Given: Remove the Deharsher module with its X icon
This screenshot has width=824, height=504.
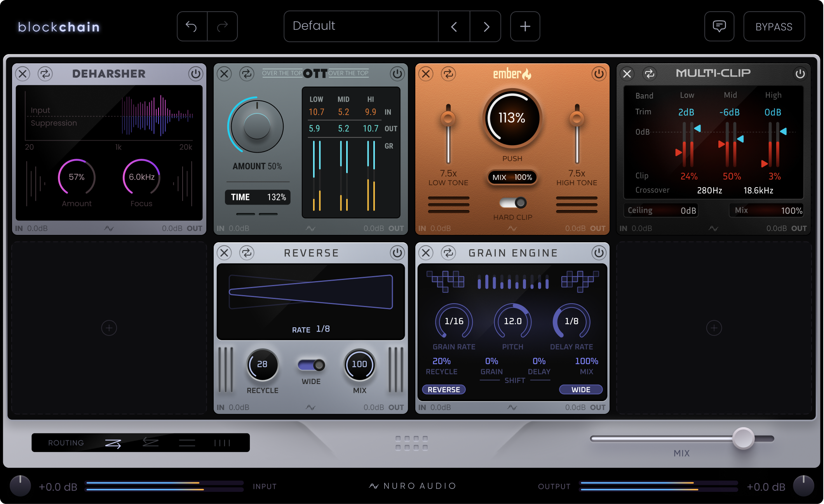Looking at the screenshot, I should (23, 74).
